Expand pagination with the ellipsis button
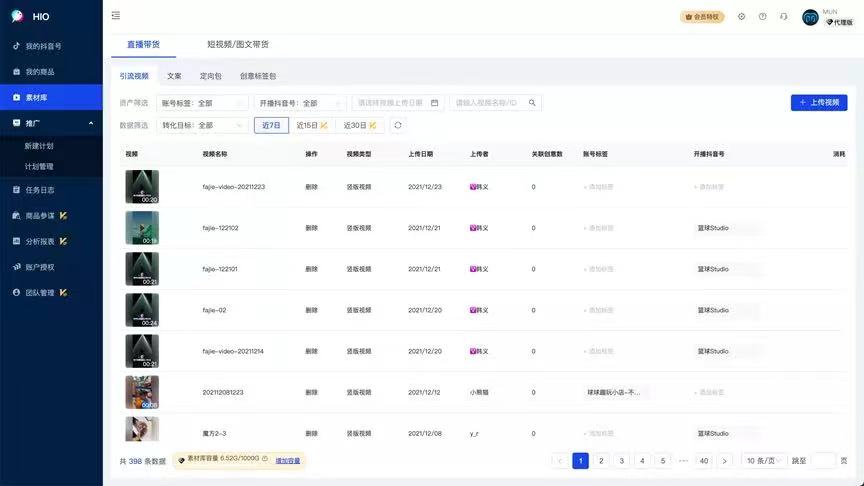The width and height of the screenshot is (864, 486). [x=683, y=461]
